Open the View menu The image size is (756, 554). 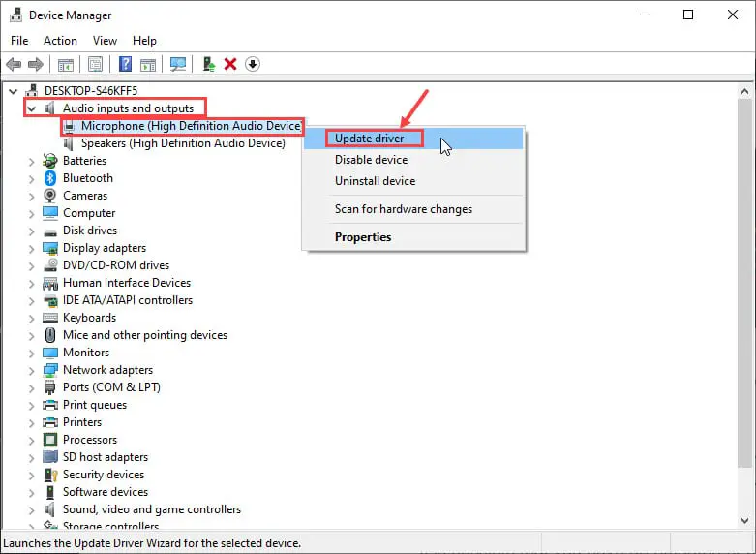pos(105,41)
